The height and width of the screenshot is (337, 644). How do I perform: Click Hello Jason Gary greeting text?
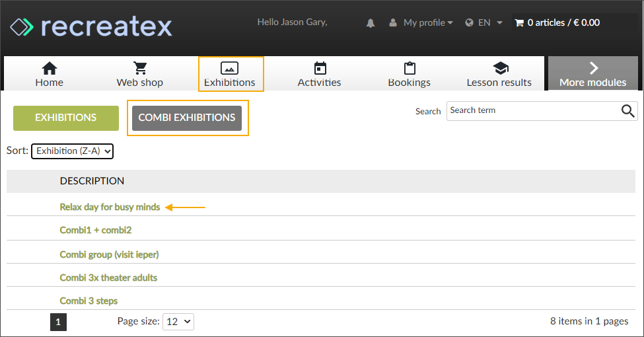pos(293,22)
